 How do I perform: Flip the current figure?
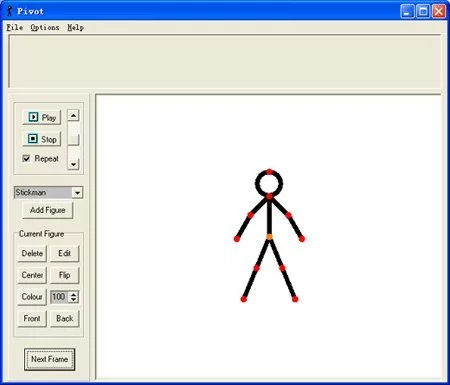click(x=64, y=275)
